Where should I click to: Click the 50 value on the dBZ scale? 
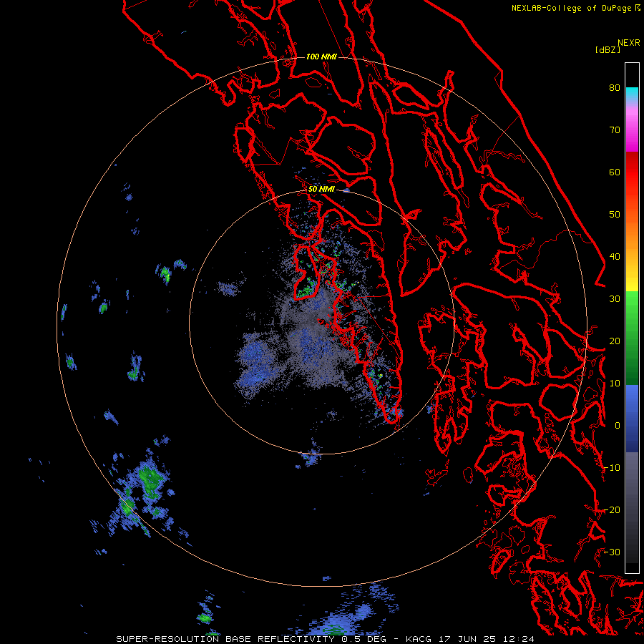(x=615, y=215)
